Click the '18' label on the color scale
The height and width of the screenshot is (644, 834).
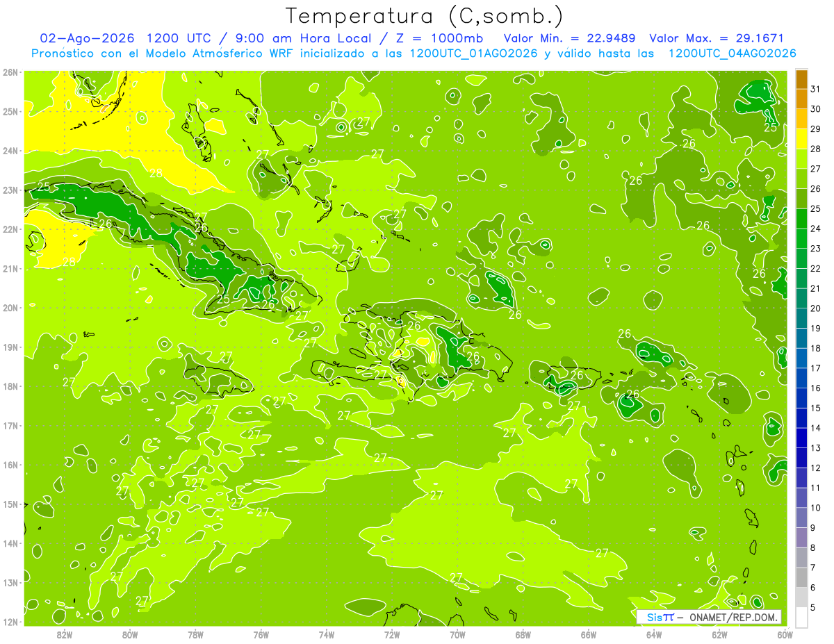click(x=815, y=348)
